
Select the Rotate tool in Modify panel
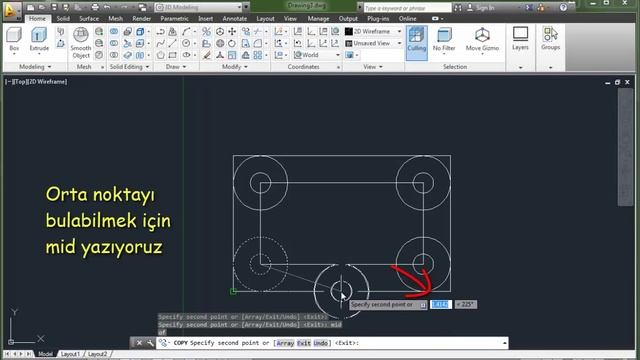click(x=232, y=43)
